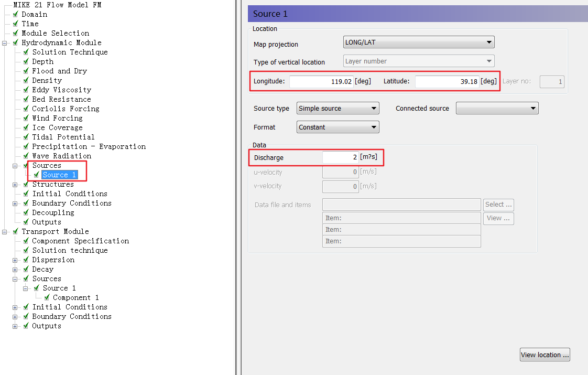Screen dimensions: 588x375
Task: Select highlighted Source 1 under Hydrodynamic Sources
Action: click(x=59, y=175)
